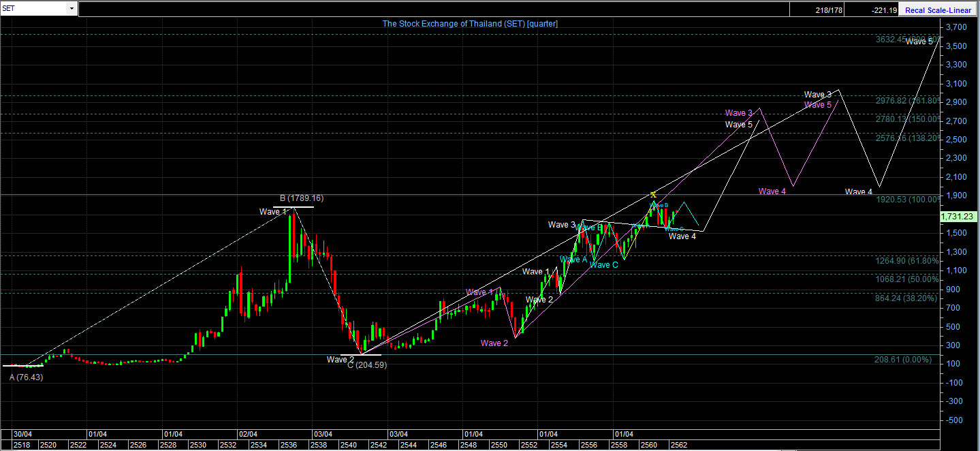The width and height of the screenshot is (980, 451).
Task: Click the 30/04 date label on the time axis
Action: coord(22,434)
